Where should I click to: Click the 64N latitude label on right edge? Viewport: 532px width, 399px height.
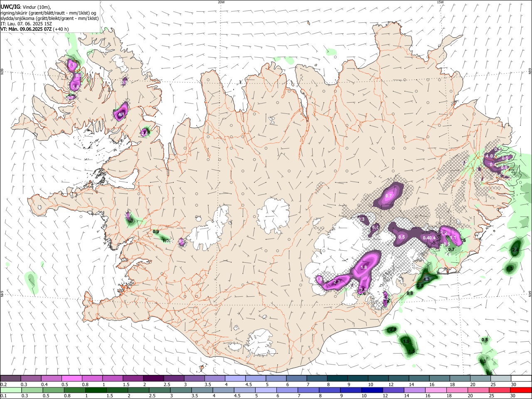(530, 293)
